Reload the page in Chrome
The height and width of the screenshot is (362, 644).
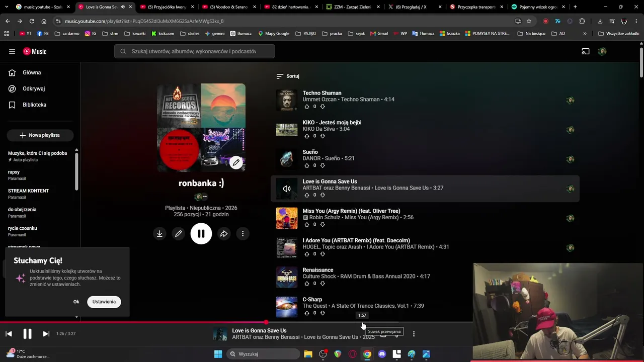(32, 21)
